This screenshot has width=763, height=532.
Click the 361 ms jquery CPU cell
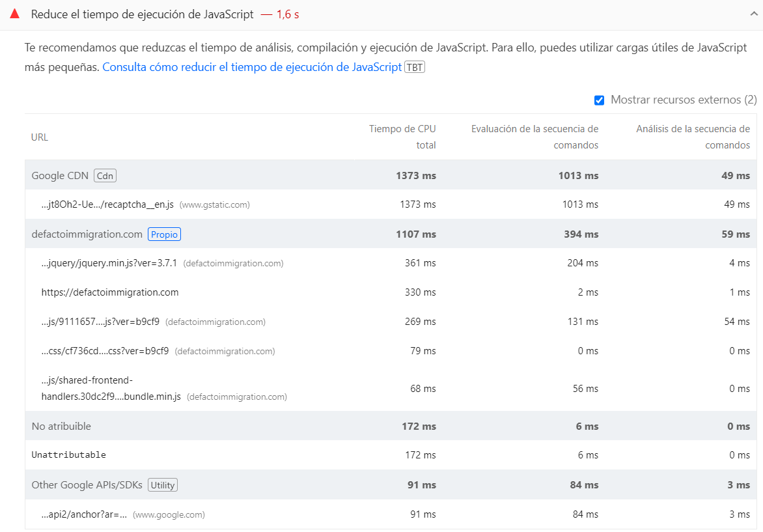[421, 263]
